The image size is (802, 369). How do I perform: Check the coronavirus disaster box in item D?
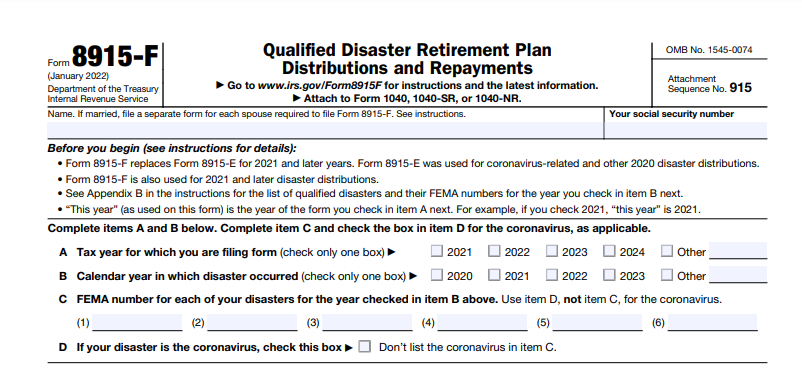(364, 347)
